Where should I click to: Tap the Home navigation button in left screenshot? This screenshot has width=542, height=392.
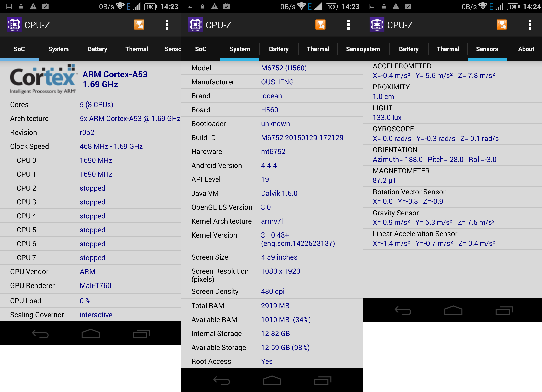pos(91,334)
